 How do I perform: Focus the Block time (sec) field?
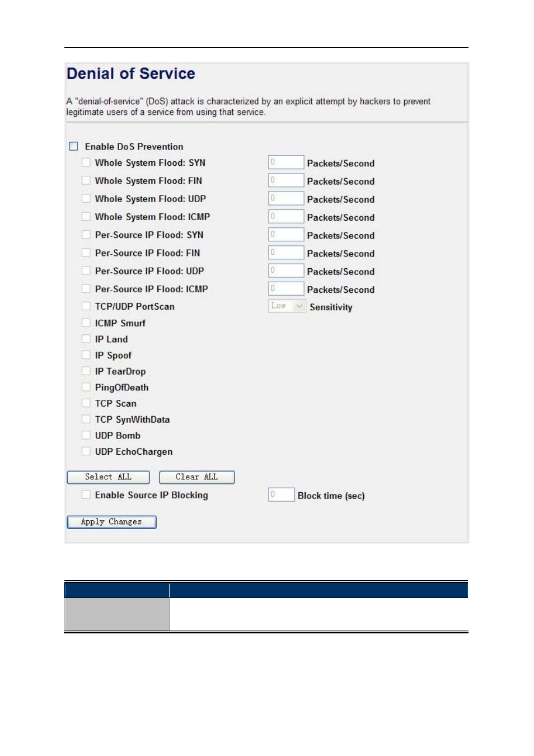tap(281, 494)
